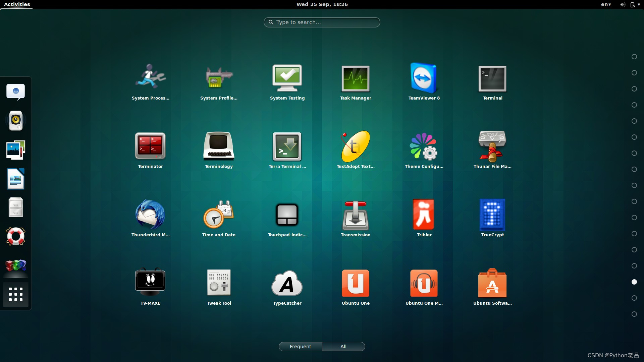Expand the 'en' keyboard layout menu
Screen dimensions: 644x362
(606, 4)
